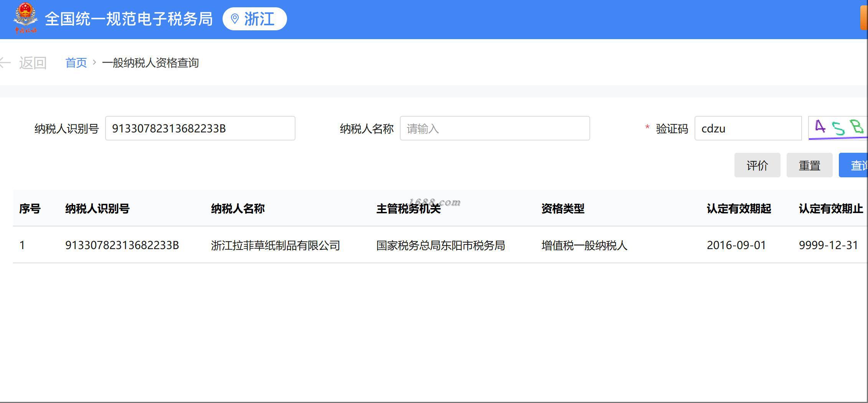
Task: Open the 首页 breadcrumb link
Action: [76, 63]
